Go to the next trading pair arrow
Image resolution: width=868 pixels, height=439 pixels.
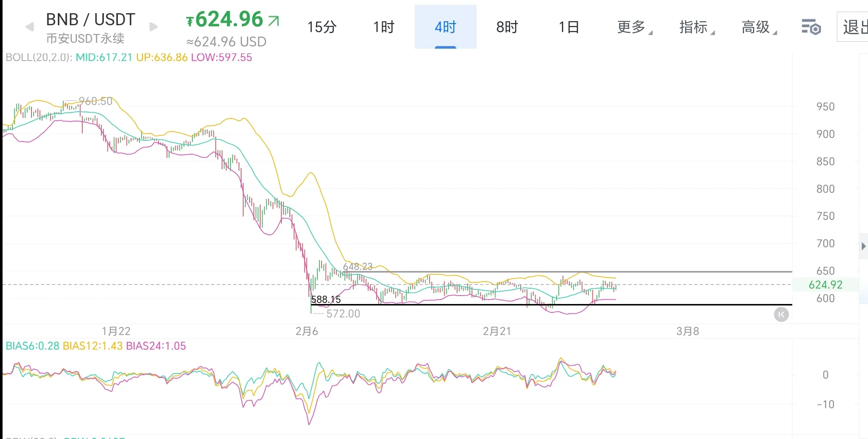pos(154,27)
